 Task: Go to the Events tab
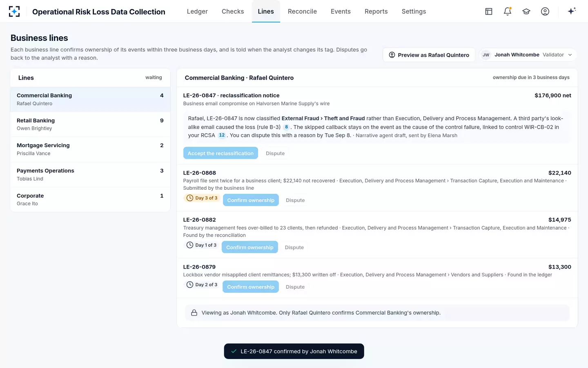click(x=341, y=11)
